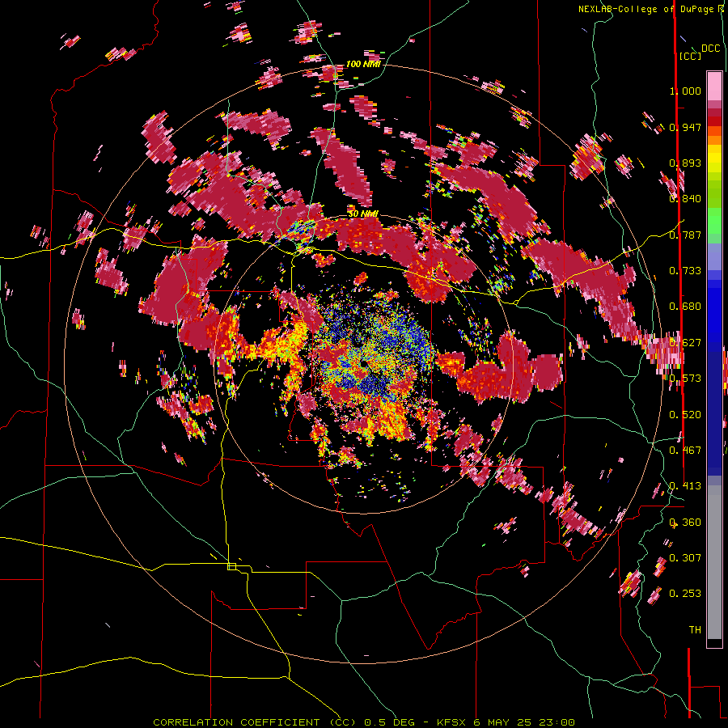
Task: Click the 0.680 scale value
Action: coord(685,307)
